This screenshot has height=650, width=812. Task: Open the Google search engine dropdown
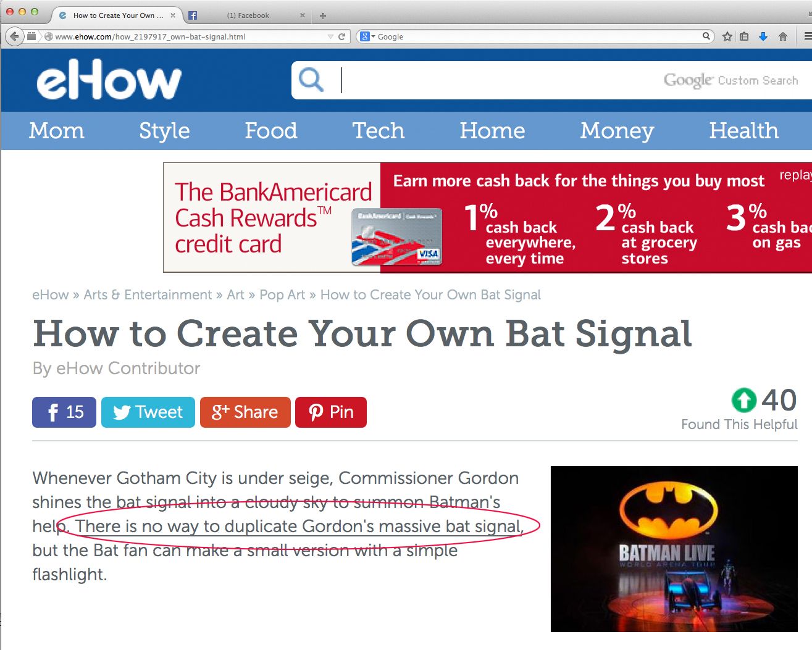(x=367, y=36)
